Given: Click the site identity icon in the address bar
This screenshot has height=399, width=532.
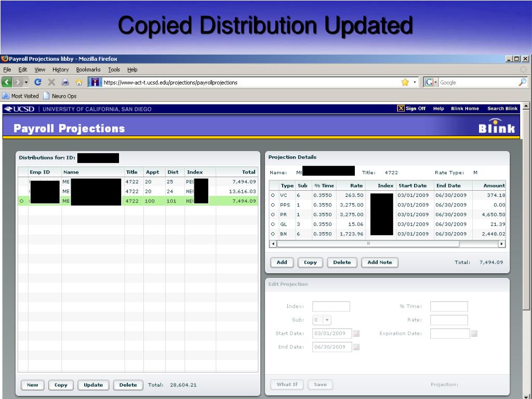Looking at the screenshot, I should [x=95, y=82].
